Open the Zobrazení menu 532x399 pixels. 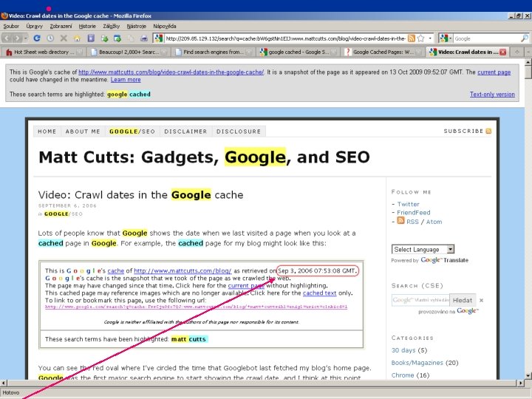pyautogui.click(x=61, y=26)
